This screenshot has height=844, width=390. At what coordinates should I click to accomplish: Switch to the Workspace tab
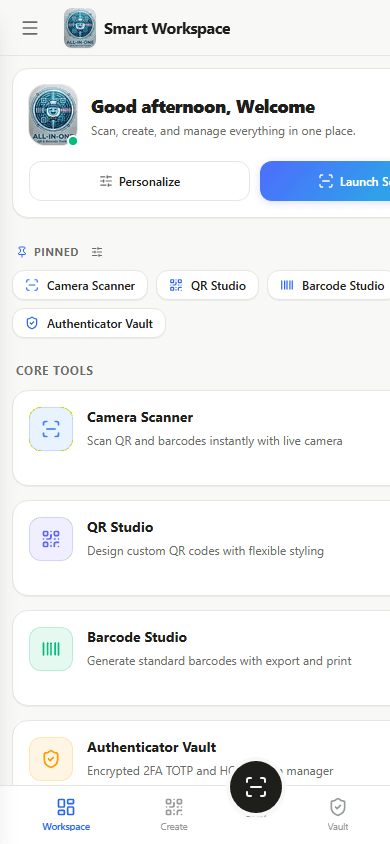(x=66, y=815)
